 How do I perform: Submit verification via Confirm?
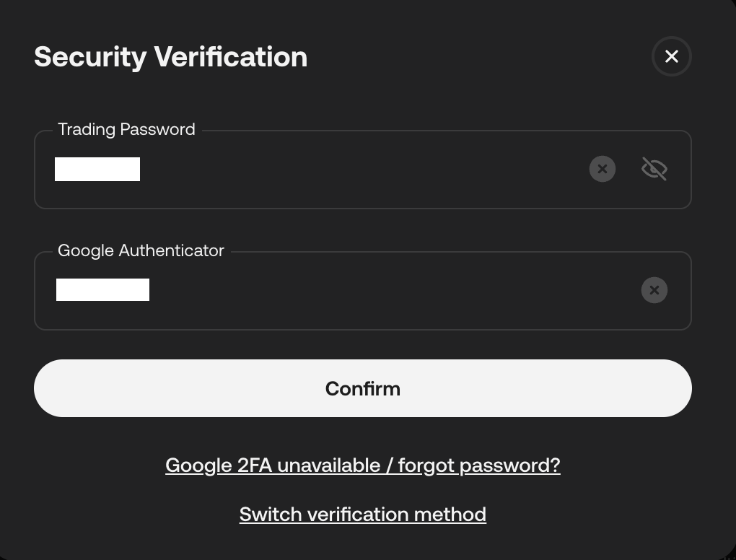click(363, 388)
